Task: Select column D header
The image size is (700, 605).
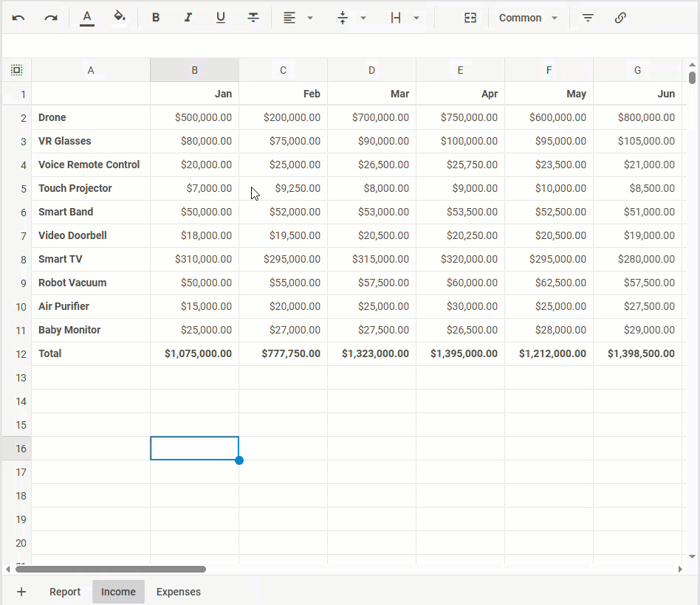Action: 371,70
